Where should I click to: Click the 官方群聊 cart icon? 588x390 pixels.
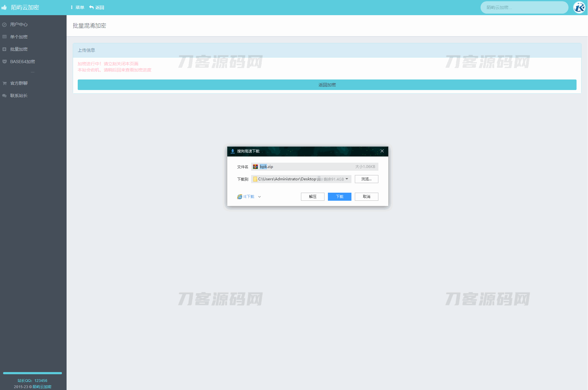[x=4, y=83]
